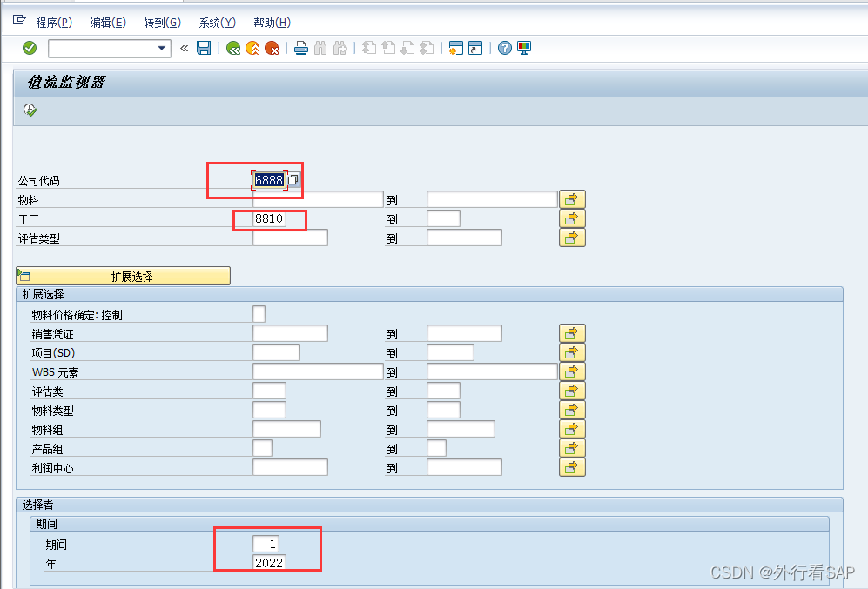868x589 pixels.
Task: Open the 系统(Y) menu
Action: point(217,23)
